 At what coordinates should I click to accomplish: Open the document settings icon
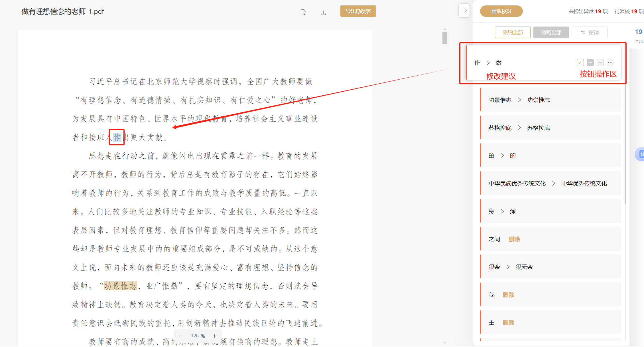tap(303, 13)
